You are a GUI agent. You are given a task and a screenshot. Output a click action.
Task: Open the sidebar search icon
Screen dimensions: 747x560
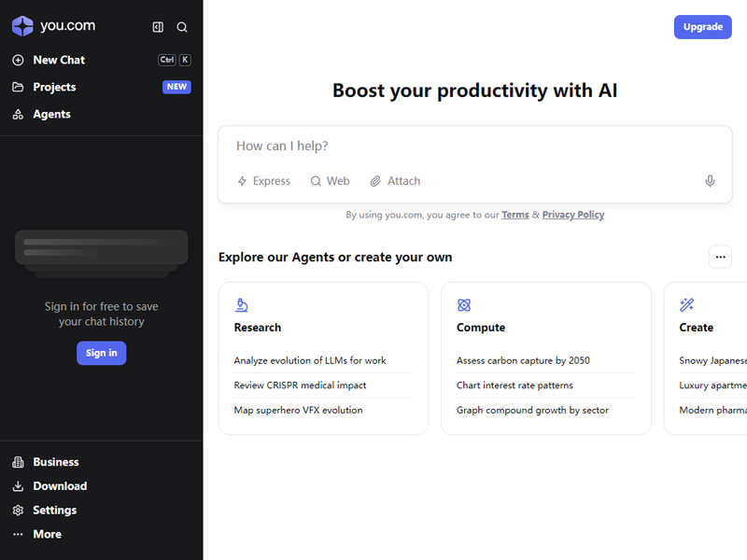(182, 27)
